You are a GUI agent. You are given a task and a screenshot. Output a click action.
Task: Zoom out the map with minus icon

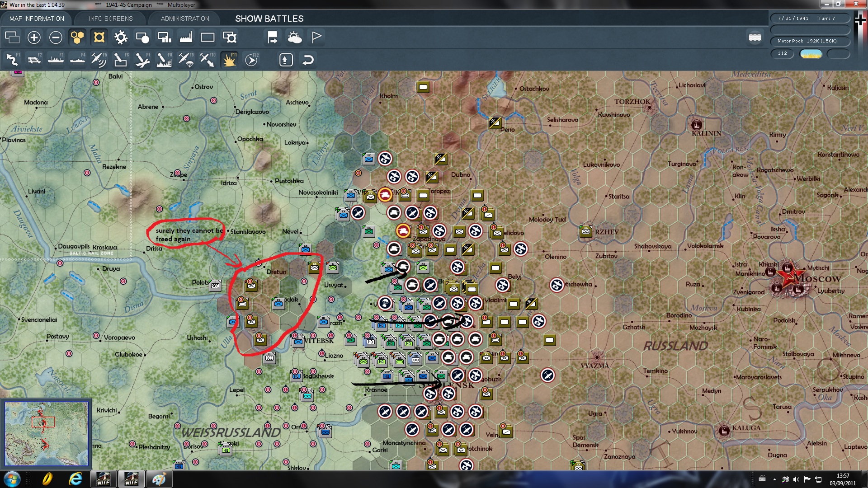pyautogui.click(x=56, y=37)
